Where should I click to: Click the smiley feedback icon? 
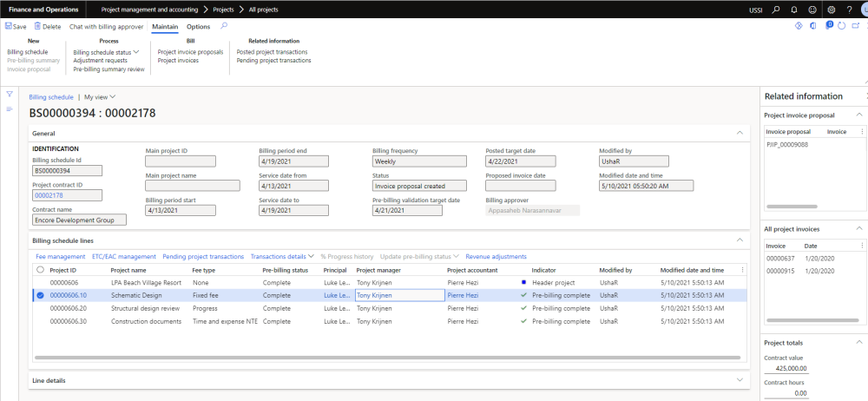[x=812, y=10]
